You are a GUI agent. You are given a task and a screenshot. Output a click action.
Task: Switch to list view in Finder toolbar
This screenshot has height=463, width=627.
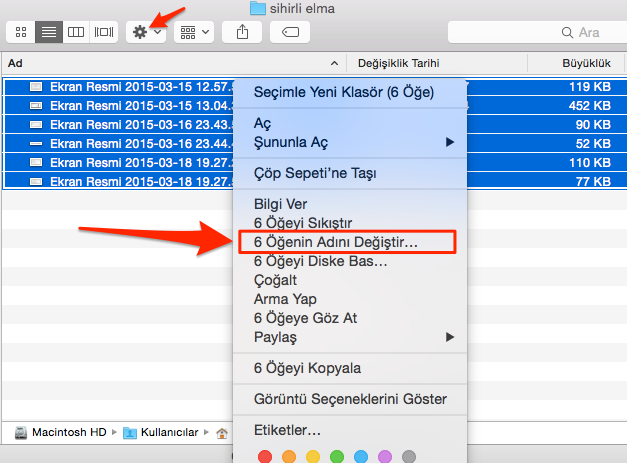click(x=47, y=32)
